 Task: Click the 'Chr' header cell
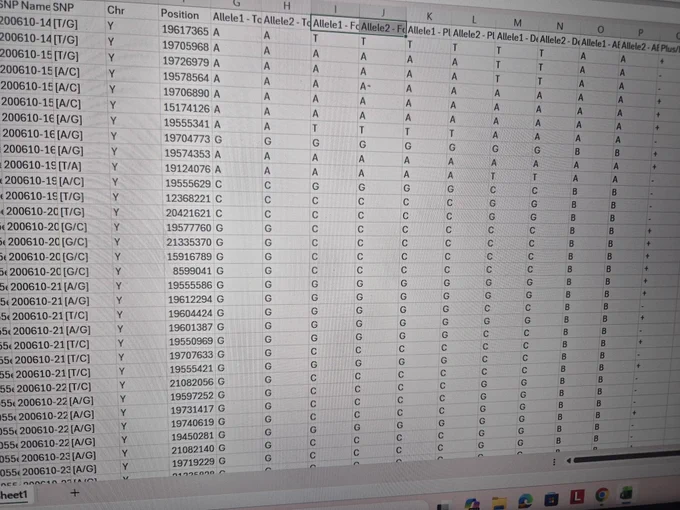[131, 10]
